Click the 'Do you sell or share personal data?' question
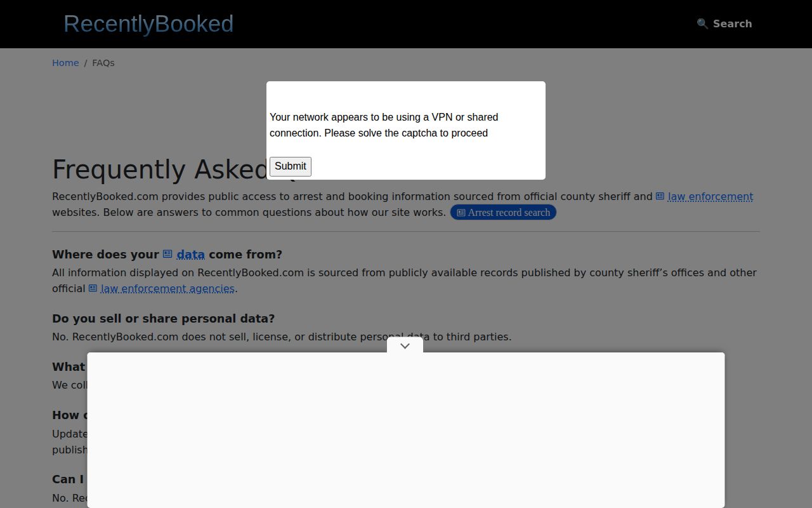 pos(164,318)
